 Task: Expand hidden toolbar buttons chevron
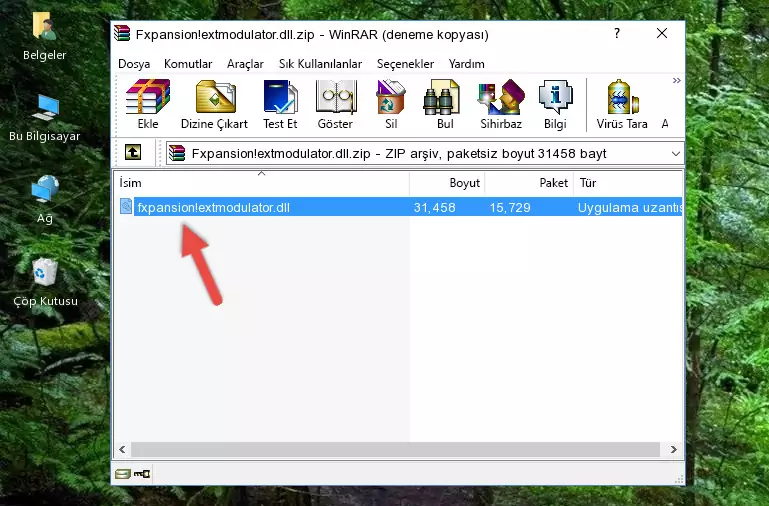pos(677,80)
